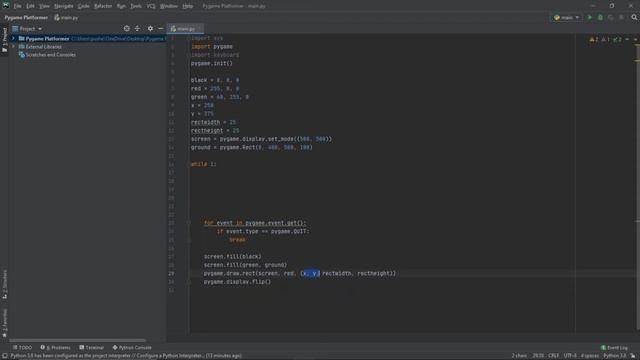Image resolution: width=640 pixels, height=360 pixels.
Task: Select Scratches and Consoles in project tree
Action: pos(51,55)
